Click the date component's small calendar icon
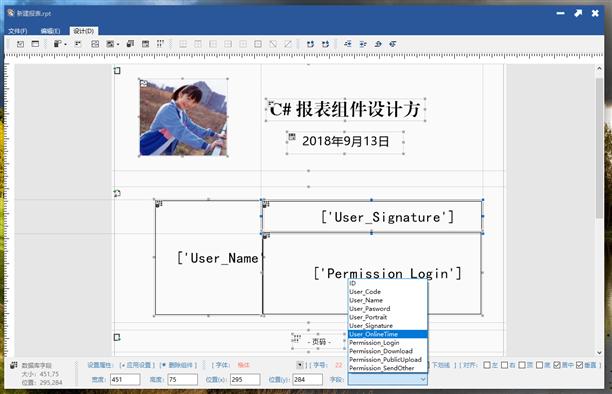612x394 pixels. 292,137
